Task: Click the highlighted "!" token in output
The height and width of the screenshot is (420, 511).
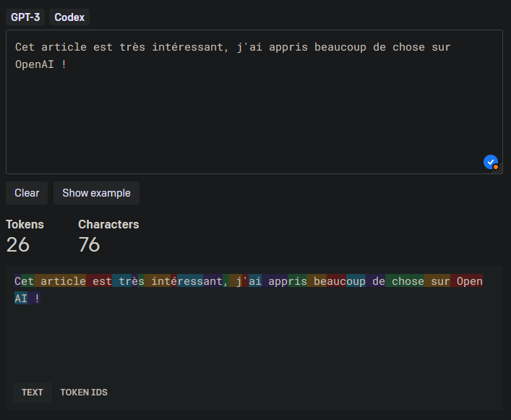Action: pyautogui.click(x=34, y=298)
